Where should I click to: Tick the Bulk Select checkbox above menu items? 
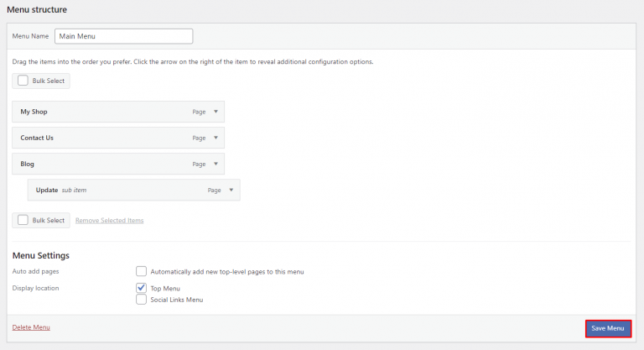coord(23,81)
